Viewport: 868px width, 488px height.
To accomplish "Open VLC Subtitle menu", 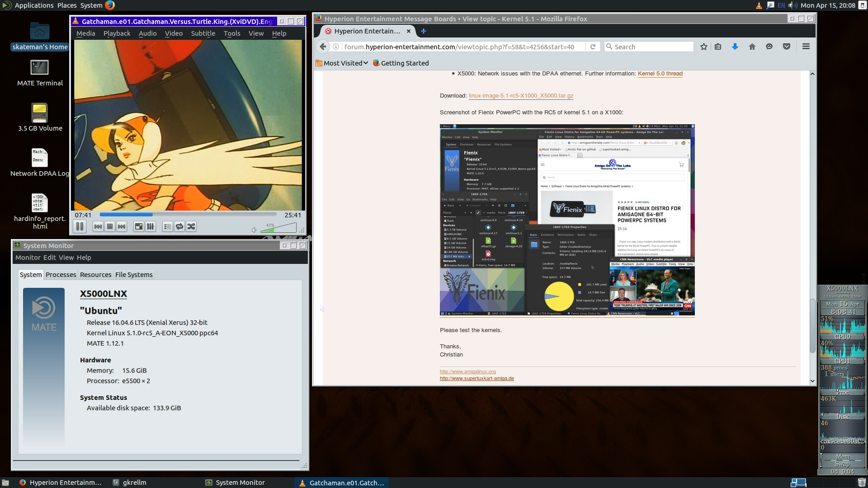I will click(x=203, y=33).
